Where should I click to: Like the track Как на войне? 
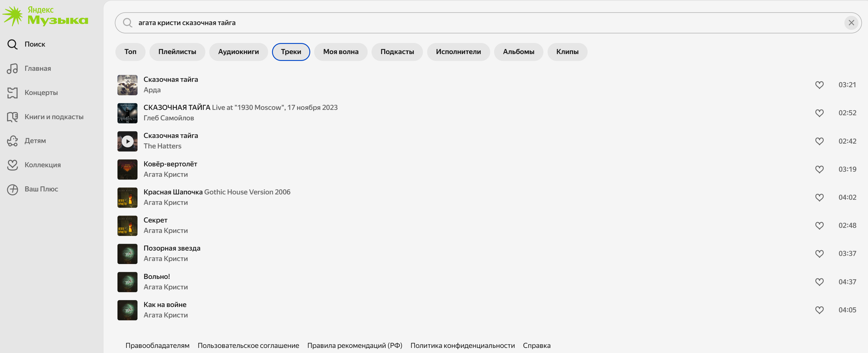pos(819,310)
